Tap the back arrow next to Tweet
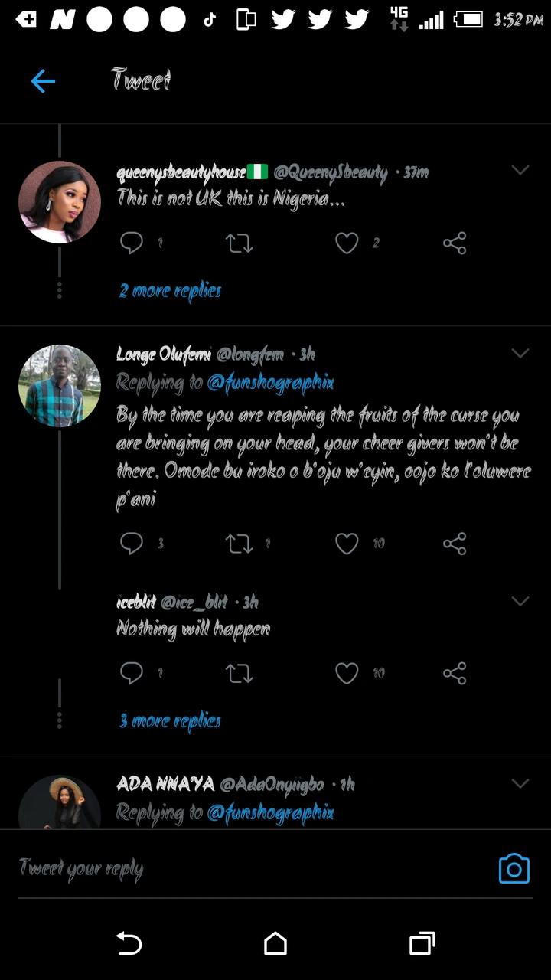 pos(43,80)
